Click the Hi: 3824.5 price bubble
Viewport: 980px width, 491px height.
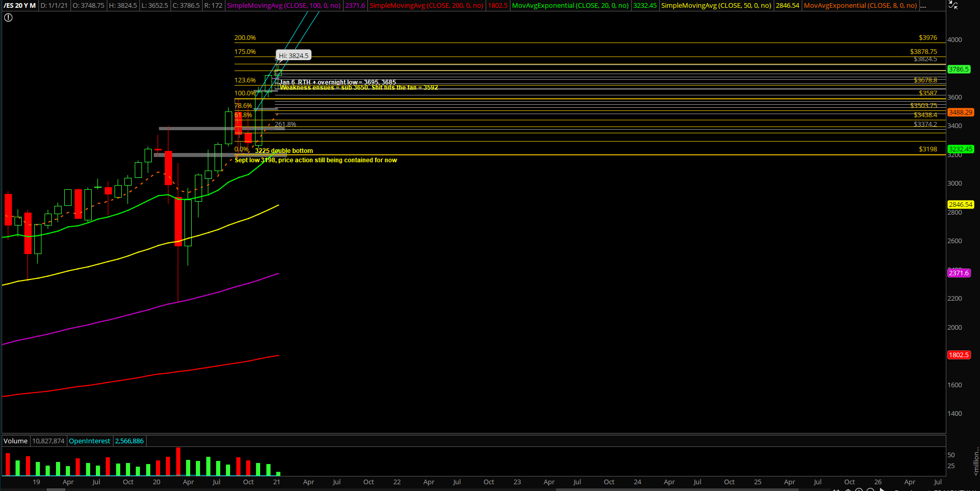(293, 55)
